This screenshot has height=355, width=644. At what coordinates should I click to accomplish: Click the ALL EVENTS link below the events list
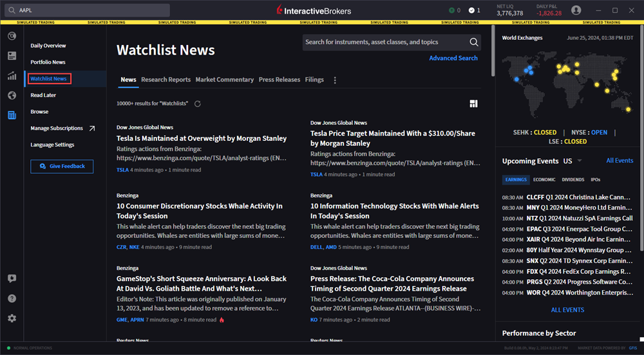click(x=567, y=310)
